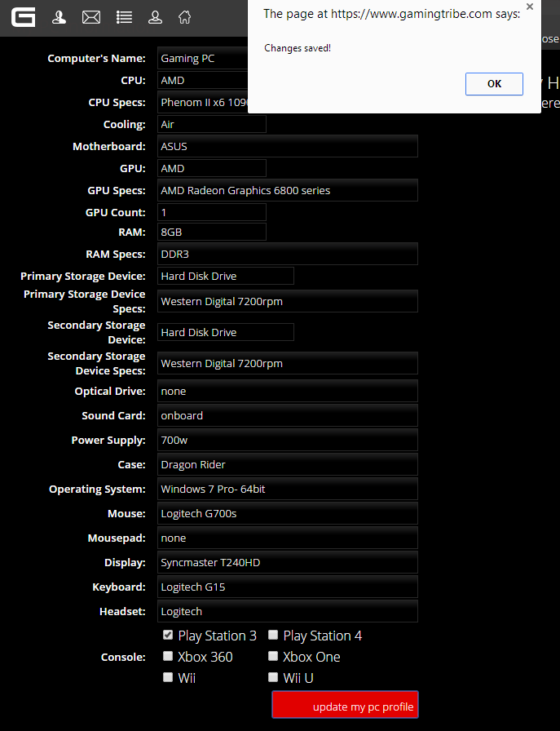Edit the Motherboard field showing ASUS
The image size is (560, 731).
[x=288, y=146]
